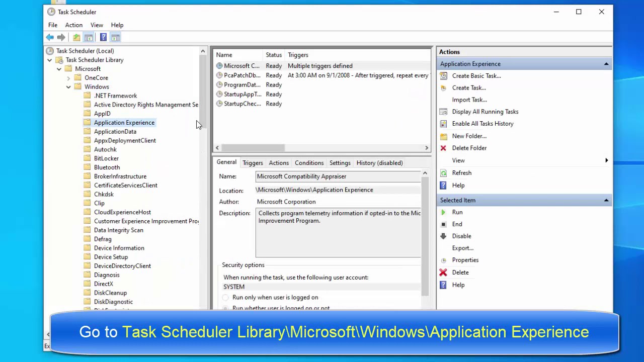The image size is (644, 362).
Task: Open the View menu in menu bar
Action: tap(97, 25)
